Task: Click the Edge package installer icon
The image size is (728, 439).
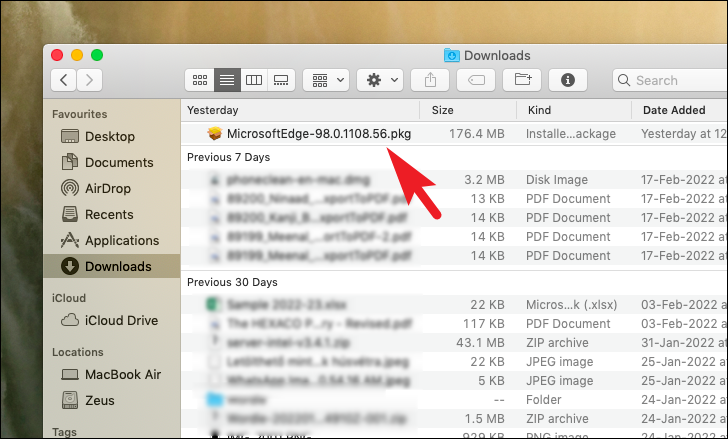Action: coord(214,134)
